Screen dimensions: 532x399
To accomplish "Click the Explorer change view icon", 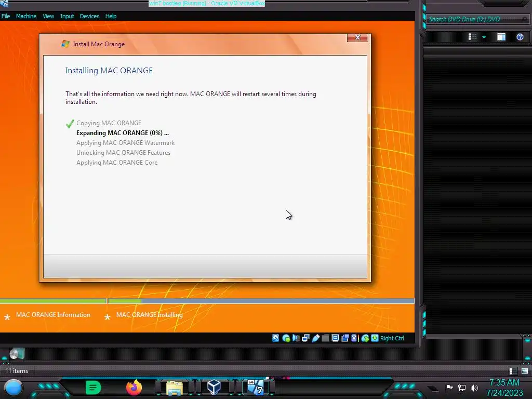I will click(472, 37).
